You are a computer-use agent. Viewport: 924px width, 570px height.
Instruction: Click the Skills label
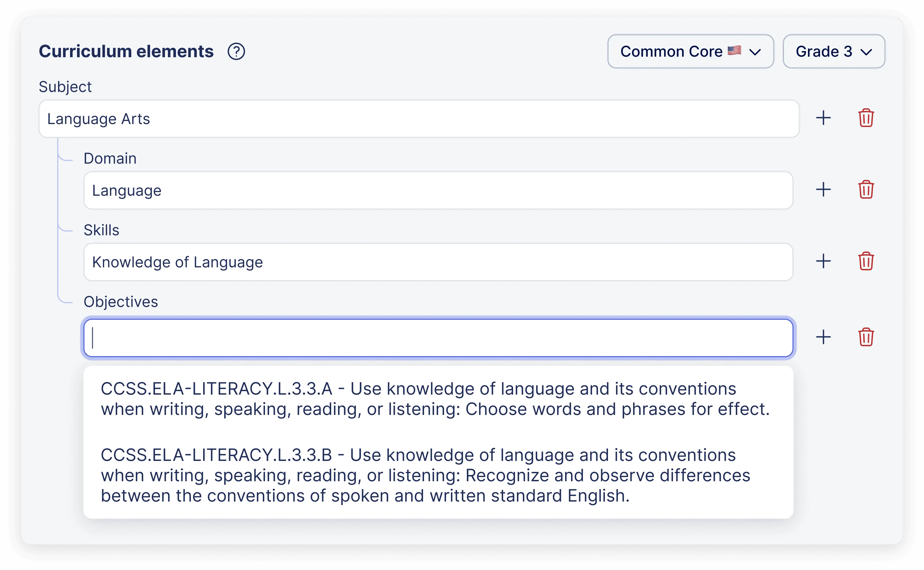(x=101, y=230)
